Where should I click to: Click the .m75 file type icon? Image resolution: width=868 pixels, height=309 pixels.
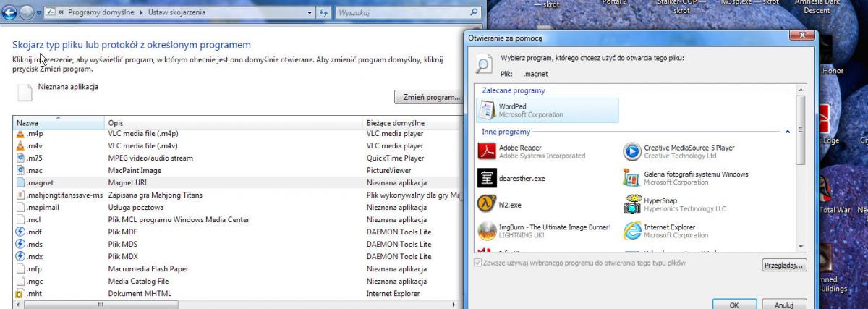coord(20,158)
